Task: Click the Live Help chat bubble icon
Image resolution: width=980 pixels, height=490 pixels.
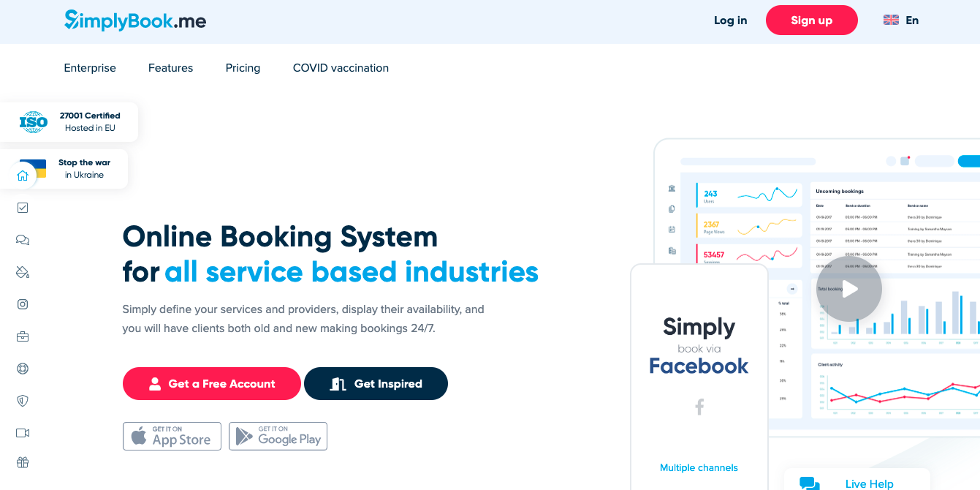Action: (x=810, y=483)
